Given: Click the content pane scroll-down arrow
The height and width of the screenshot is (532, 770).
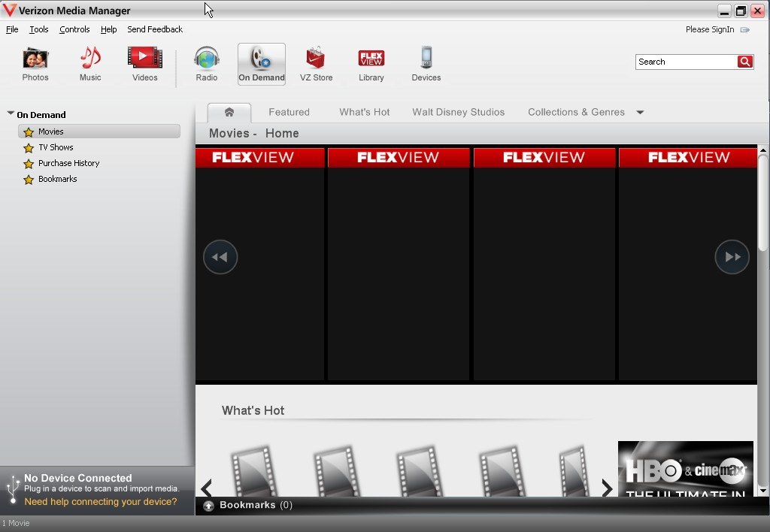Looking at the screenshot, I should [x=762, y=490].
